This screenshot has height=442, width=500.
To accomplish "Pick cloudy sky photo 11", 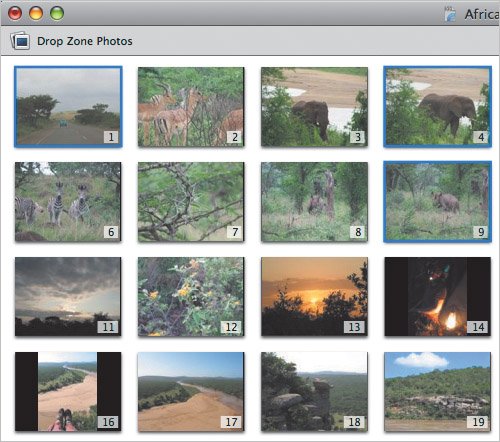I will 68,296.
